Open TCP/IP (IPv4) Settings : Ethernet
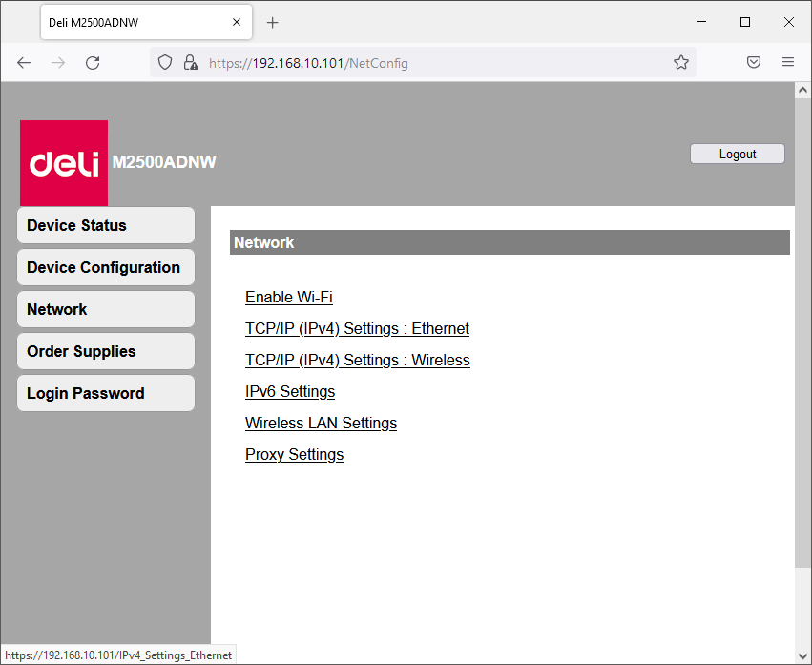Image resolution: width=812 pixels, height=665 pixels. pyautogui.click(x=357, y=329)
